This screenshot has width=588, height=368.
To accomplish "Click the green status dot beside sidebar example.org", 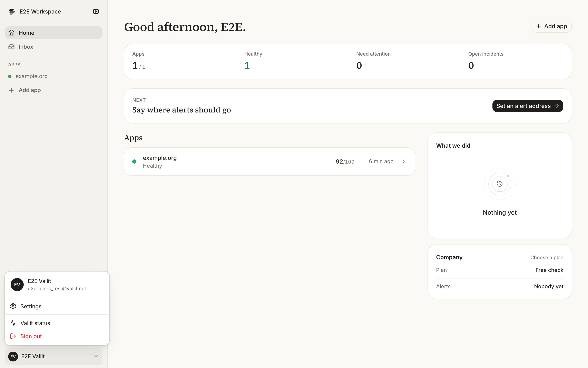I will click(x=10, y=76).
